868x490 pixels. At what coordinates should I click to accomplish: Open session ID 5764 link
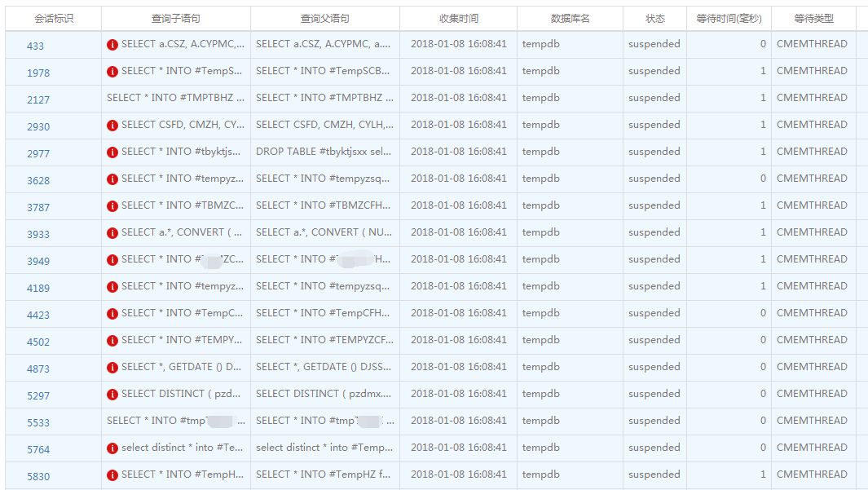(x=38, y=449)
